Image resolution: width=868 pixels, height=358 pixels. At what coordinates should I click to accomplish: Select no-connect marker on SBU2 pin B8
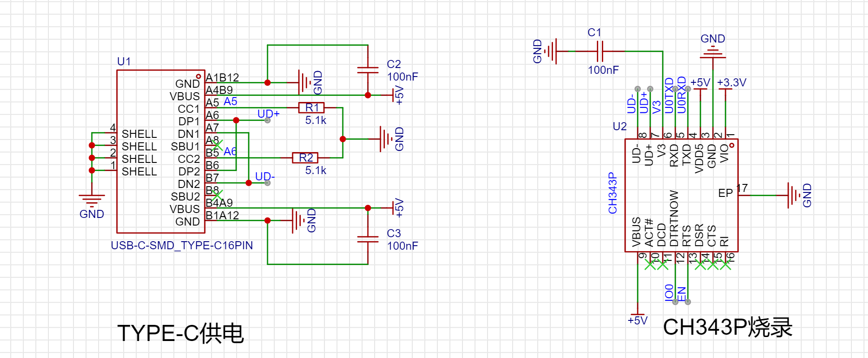[217, 195]
